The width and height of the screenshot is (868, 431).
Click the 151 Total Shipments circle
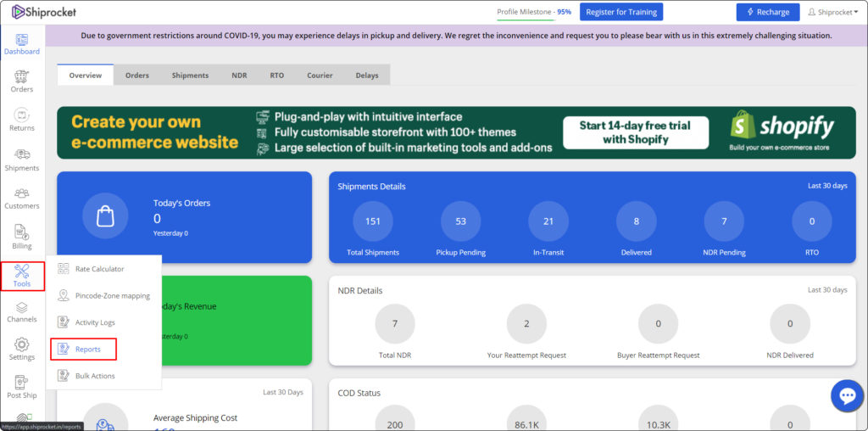373,221
